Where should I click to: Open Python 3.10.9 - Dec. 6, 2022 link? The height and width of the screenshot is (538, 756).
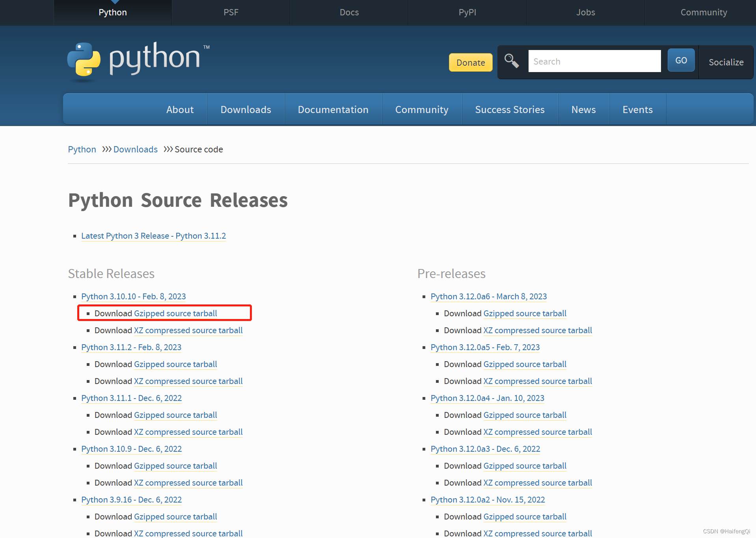131,449
